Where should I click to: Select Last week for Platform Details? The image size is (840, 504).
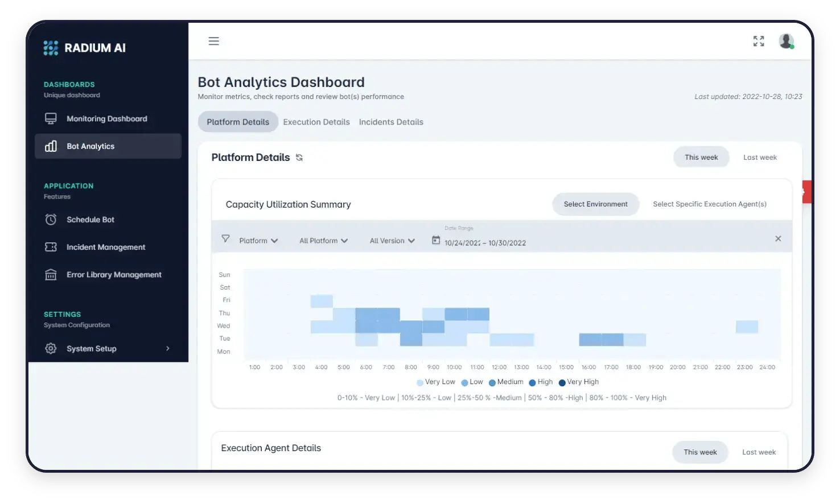coord(760,158)
